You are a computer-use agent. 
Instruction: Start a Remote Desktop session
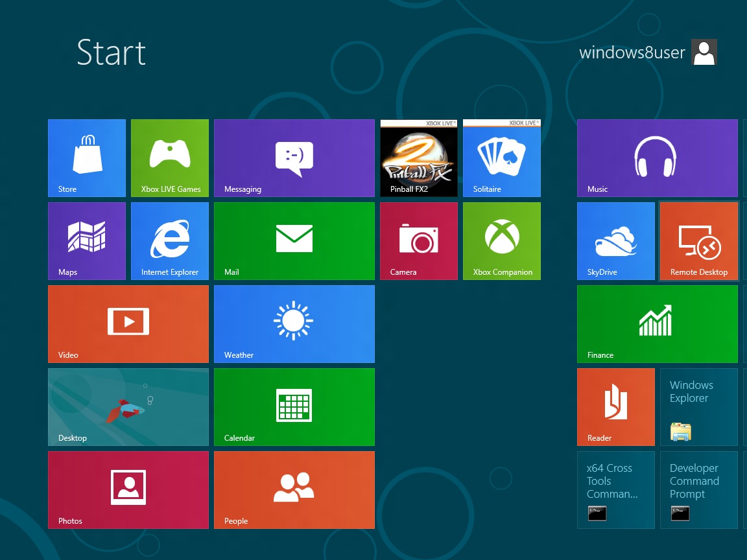pyautogui.click(x=698, y=240)
